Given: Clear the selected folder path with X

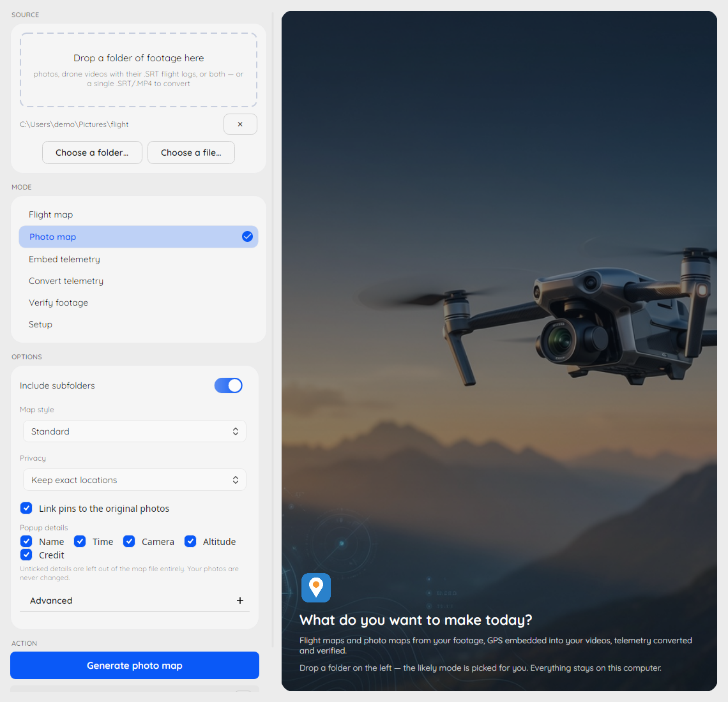Looking at the screenshot, I should [240, 124].
